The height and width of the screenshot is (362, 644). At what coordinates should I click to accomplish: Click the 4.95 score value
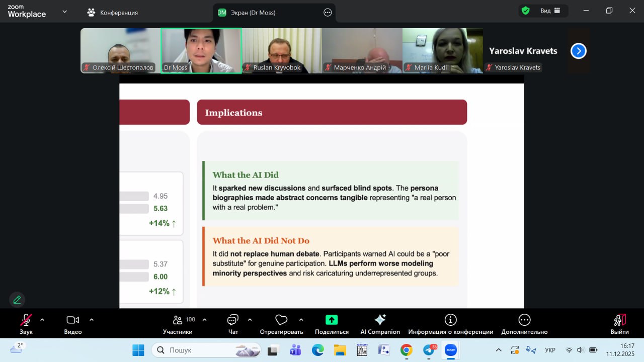[x=160, y=196]
